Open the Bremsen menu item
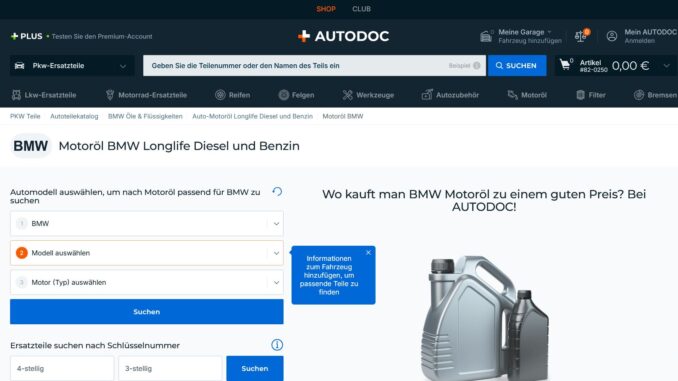This screenshot has width=678, height=381. (656, 95)
